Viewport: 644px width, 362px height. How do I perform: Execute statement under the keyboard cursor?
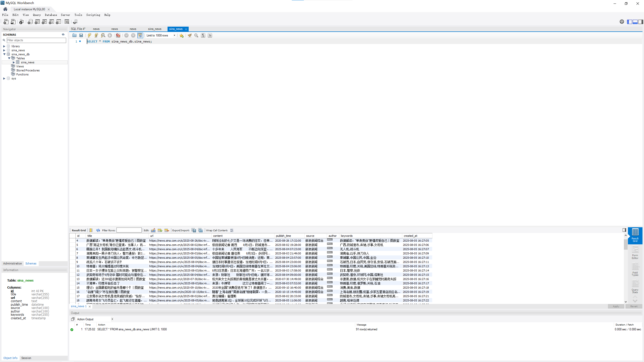tap(96, 35)
